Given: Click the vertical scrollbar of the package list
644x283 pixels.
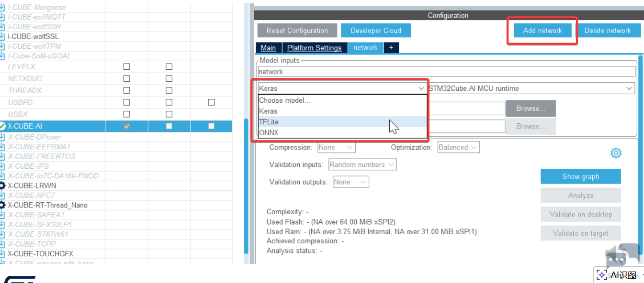Looking at the screenshot, I should (x=246, y=186).
